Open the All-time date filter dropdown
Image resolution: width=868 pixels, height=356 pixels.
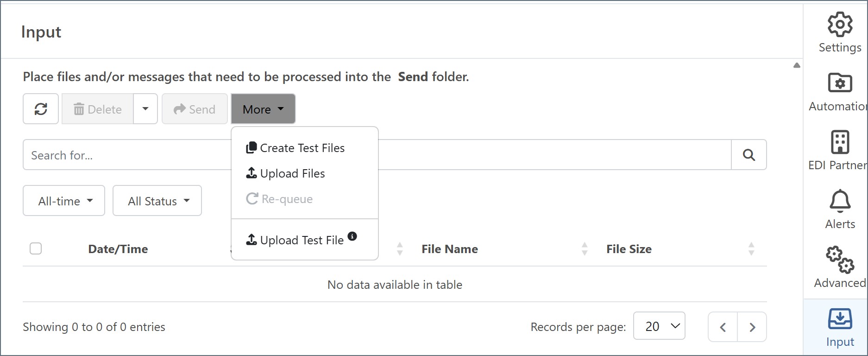[64, 201]
